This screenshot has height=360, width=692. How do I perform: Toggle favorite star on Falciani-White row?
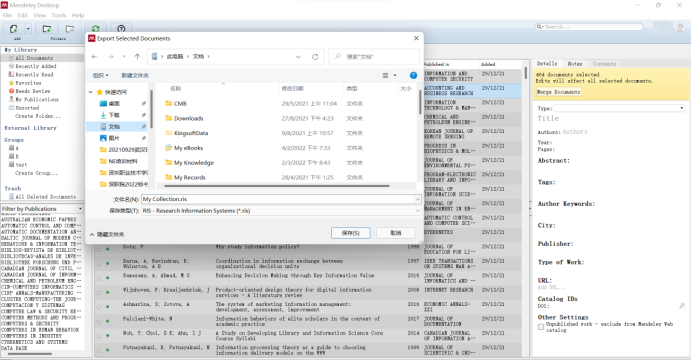pyautogui.click(x=99, y=321)
